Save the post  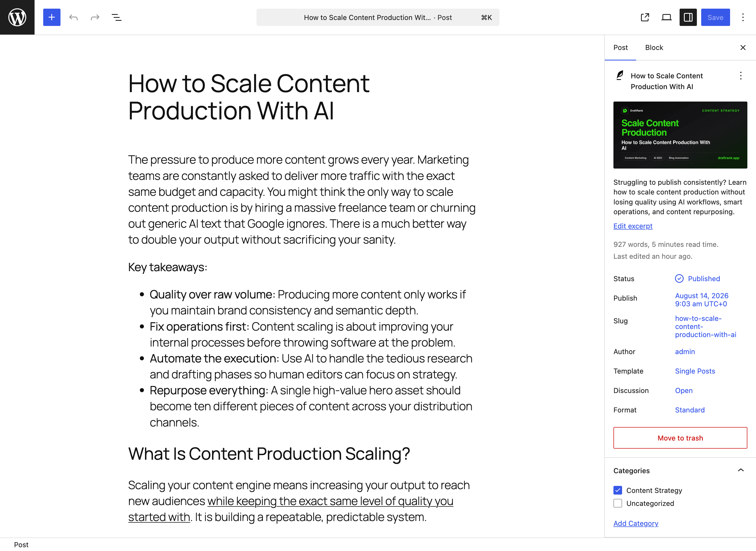click(715, 17)
